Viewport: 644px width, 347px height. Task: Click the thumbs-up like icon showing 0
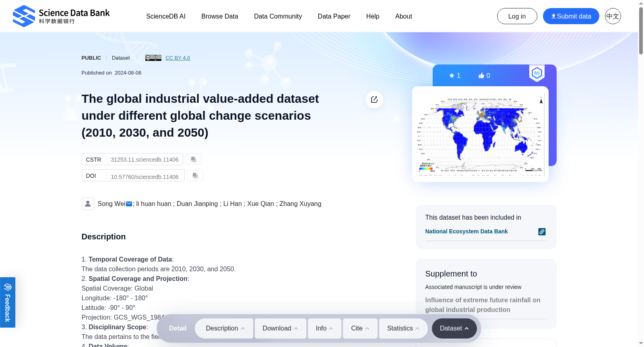481,75
